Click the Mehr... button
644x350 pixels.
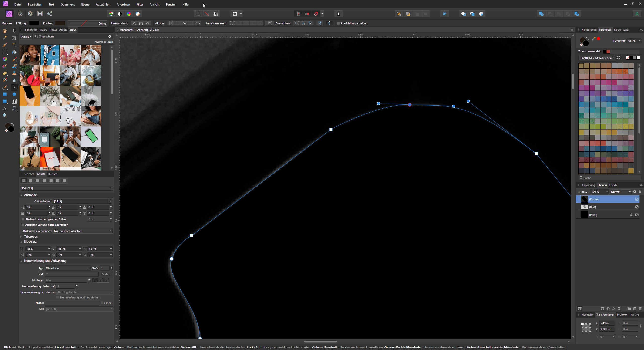point(106,274)
